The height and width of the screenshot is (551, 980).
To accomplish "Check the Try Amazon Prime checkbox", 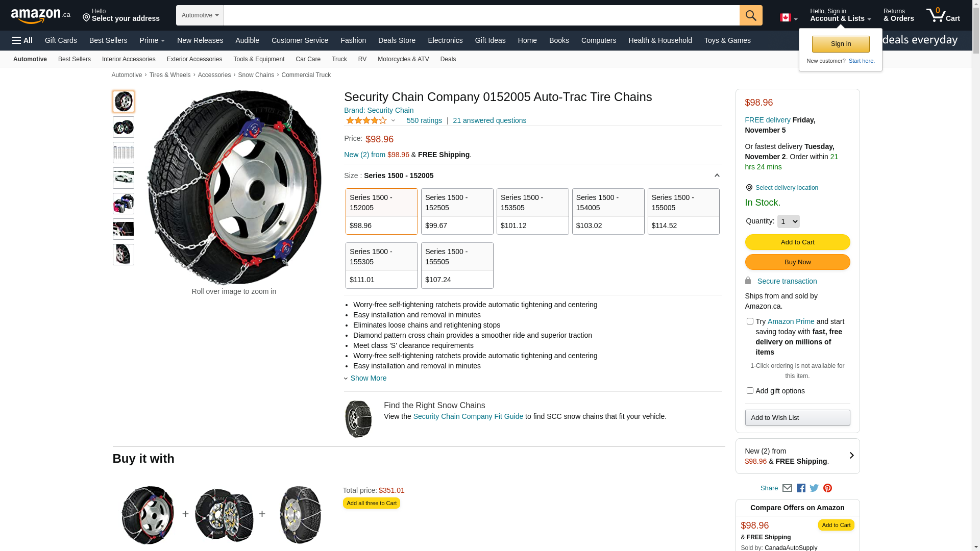I will pyautogui.click(x=750, y=321).
